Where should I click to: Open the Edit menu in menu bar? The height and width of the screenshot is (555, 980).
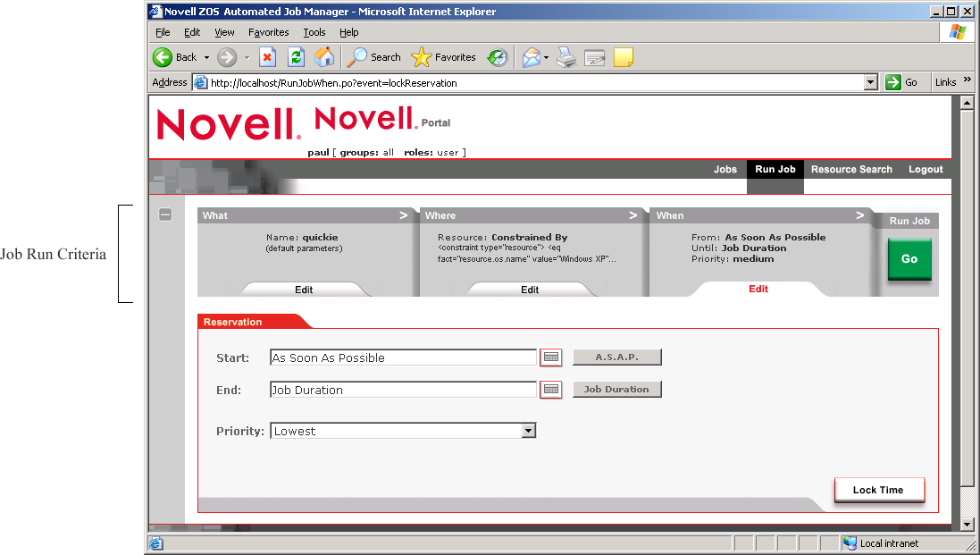click(192, 32)
